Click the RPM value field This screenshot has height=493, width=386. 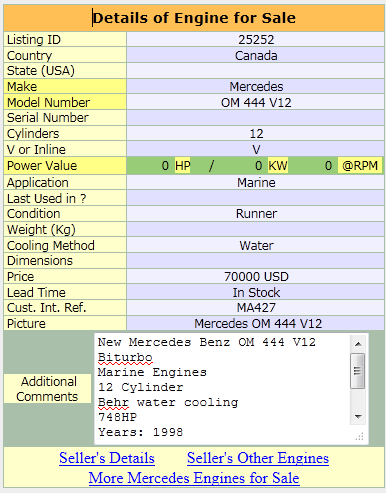313,166
